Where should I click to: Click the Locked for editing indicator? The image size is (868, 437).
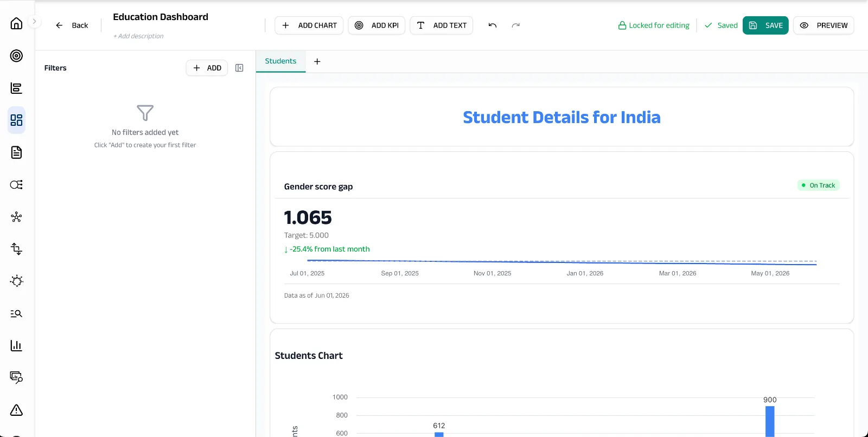[x=654, y=25]
